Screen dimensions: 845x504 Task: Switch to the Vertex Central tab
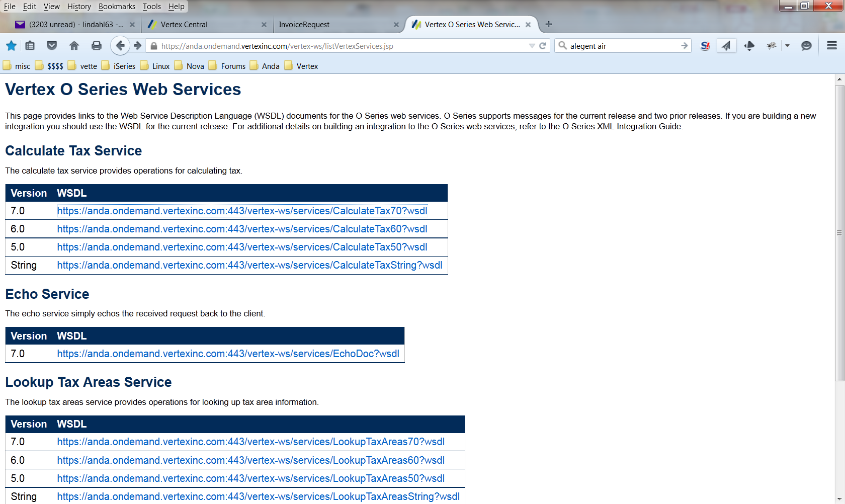pos(206,25)
